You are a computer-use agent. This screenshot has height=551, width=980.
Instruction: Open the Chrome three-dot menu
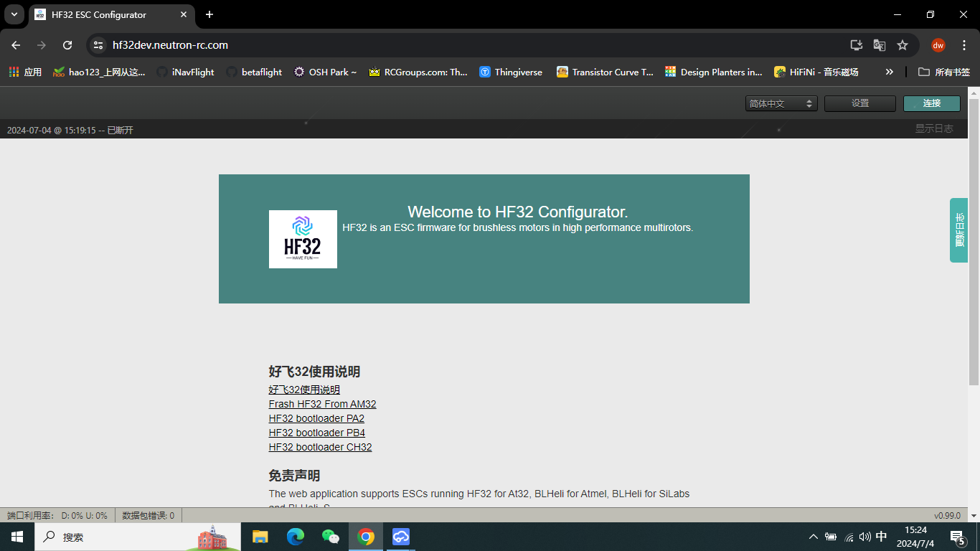click(964, 45)
